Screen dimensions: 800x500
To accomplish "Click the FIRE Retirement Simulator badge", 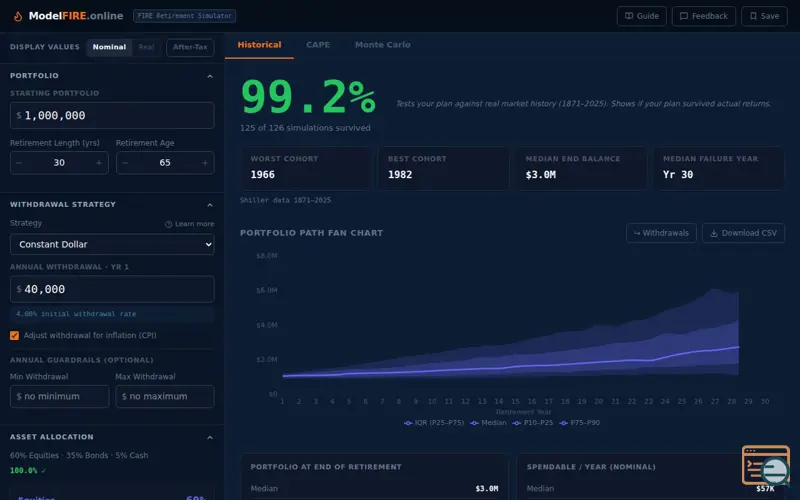I will click(x=184, y=16).
